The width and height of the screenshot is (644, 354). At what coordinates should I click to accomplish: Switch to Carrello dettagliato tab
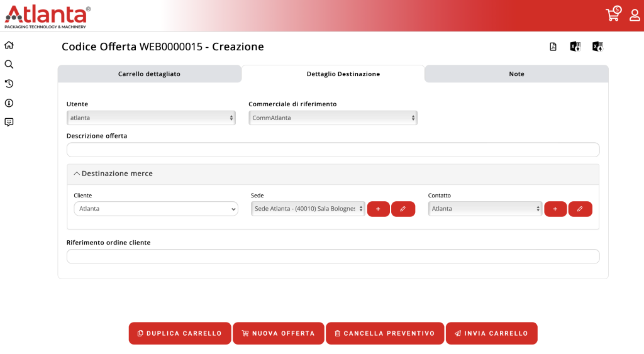pos(150,74)
